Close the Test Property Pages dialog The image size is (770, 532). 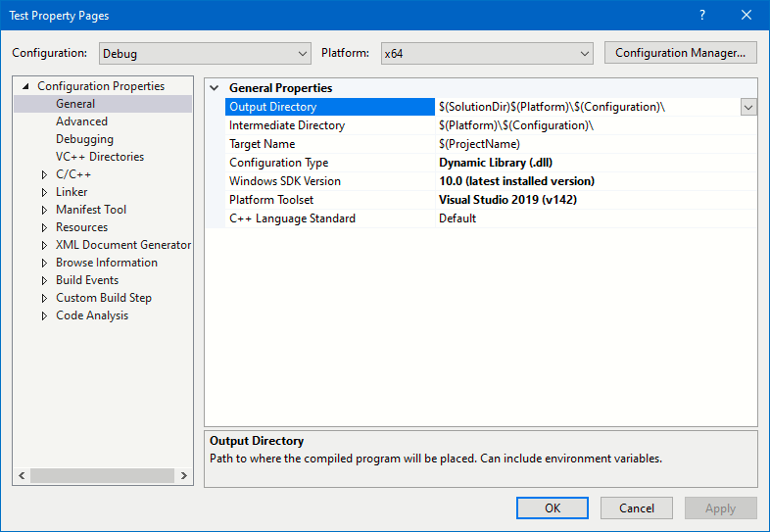[746, 16]
